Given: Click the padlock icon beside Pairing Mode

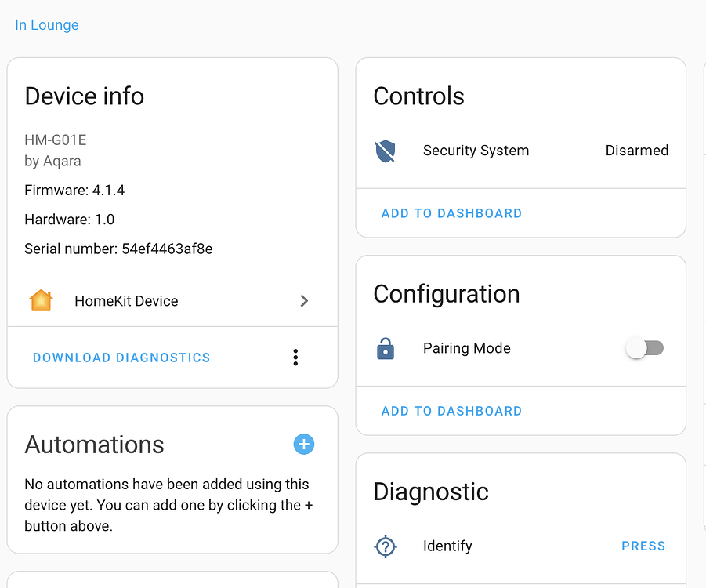Looking at the screenshot, I should pos(386,348).
